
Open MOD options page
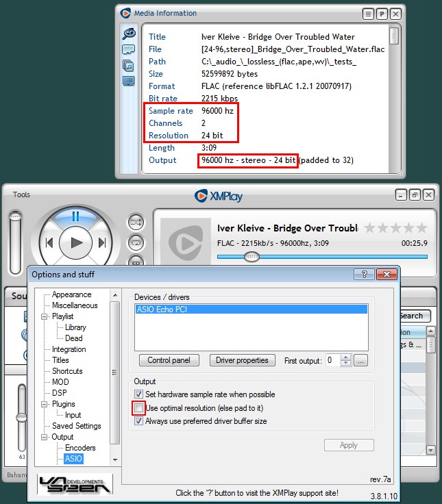[60, 382]
